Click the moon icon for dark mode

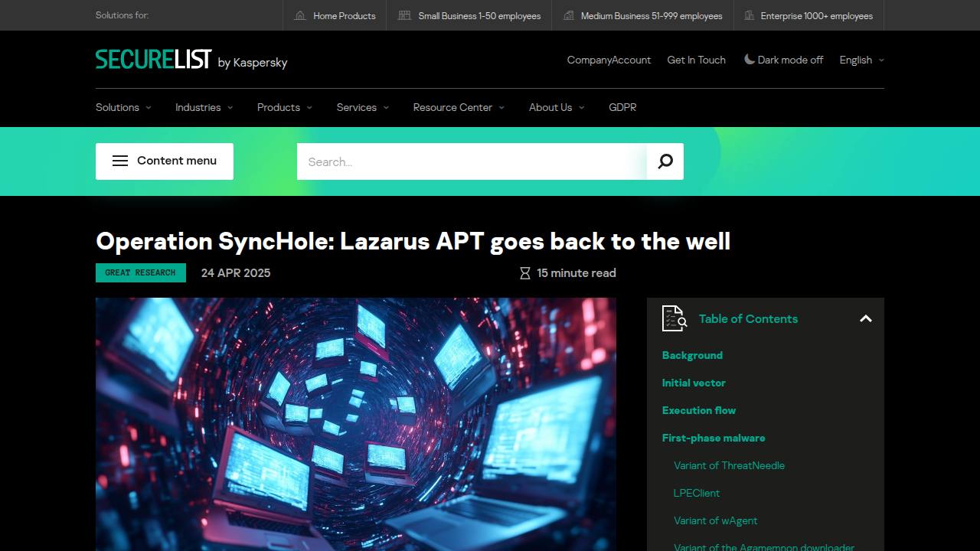click(750, 60)
